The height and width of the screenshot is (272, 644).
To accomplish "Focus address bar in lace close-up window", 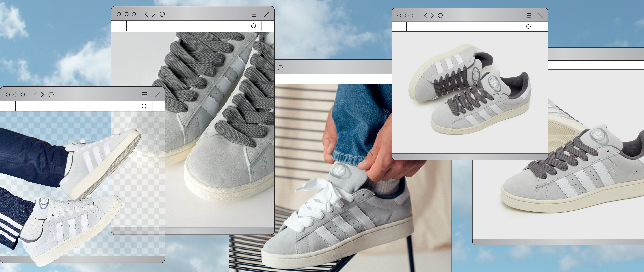I will [x=194, y=26].
